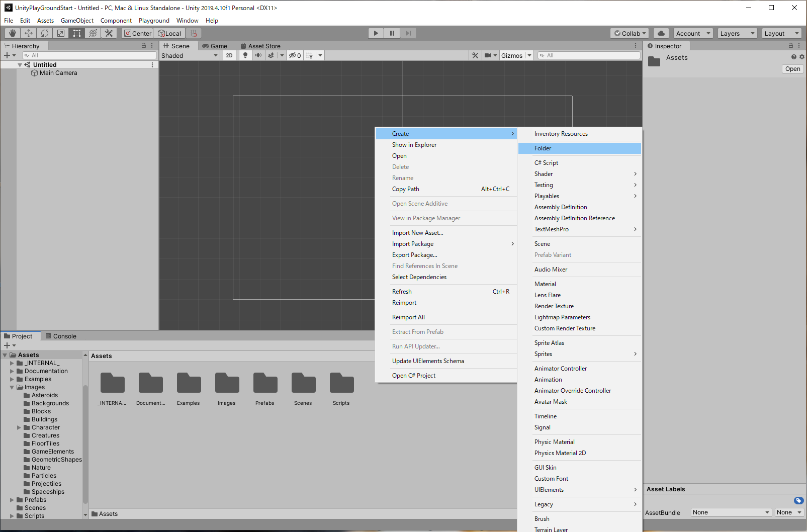Click Show in Explorer in context menu
Image resolution: width=807 pixels, height=532 pixels.
click(446, 145)
